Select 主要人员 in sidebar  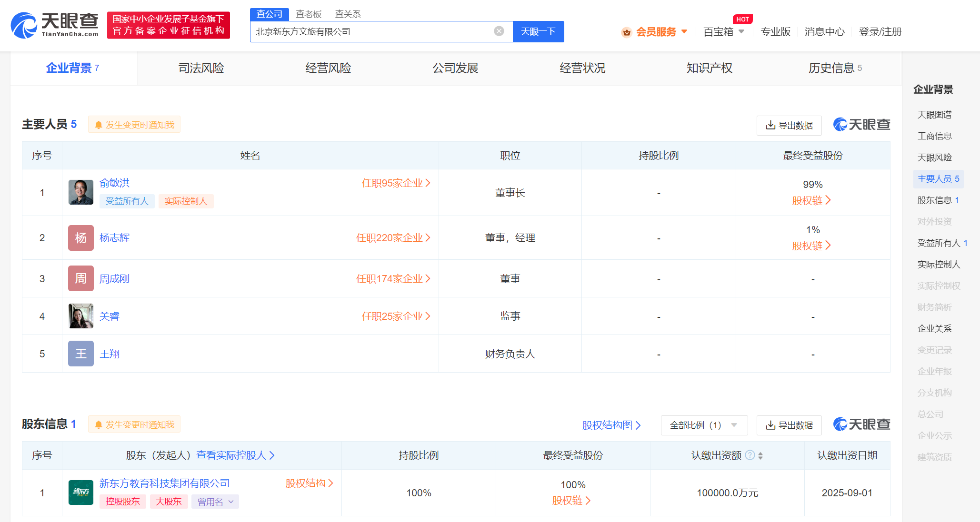click(938, 179)
